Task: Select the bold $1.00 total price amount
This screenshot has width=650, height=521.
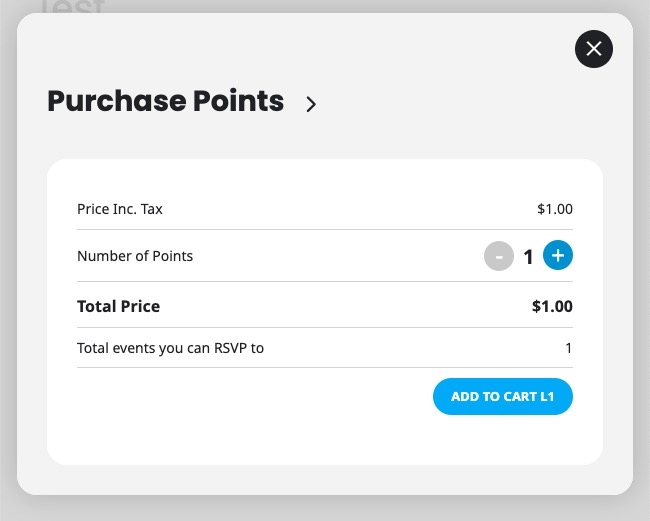Action: point(552,306)
